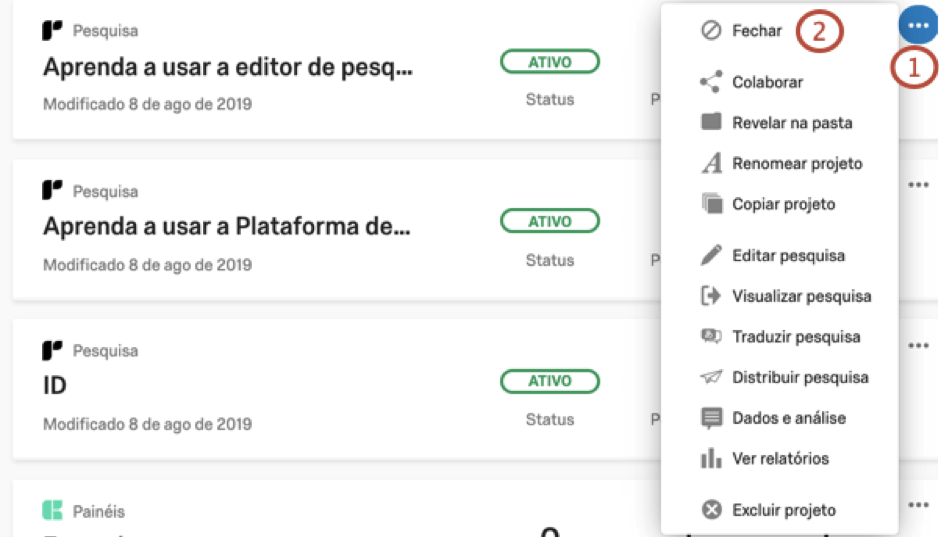Click the Excluir projeto X icon
This screenshot has width=939, height=537.
(711, 509)
